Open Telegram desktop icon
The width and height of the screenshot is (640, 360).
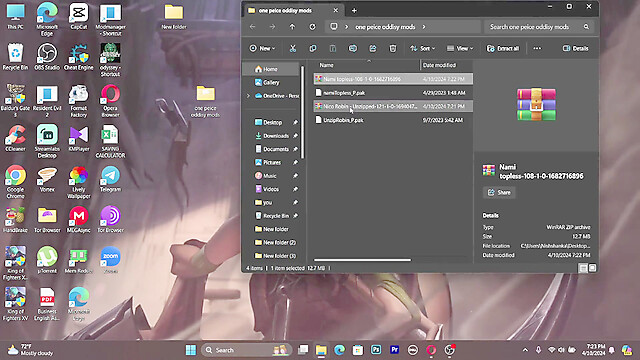point(110,179)
